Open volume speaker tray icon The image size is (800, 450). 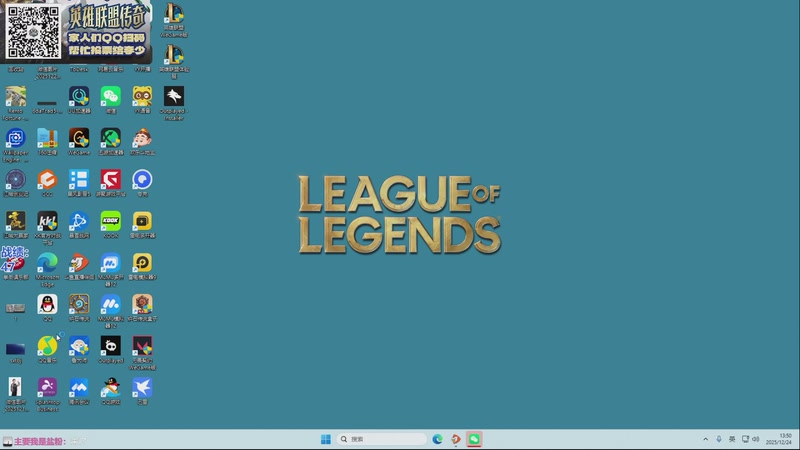[x=756, y=439]
